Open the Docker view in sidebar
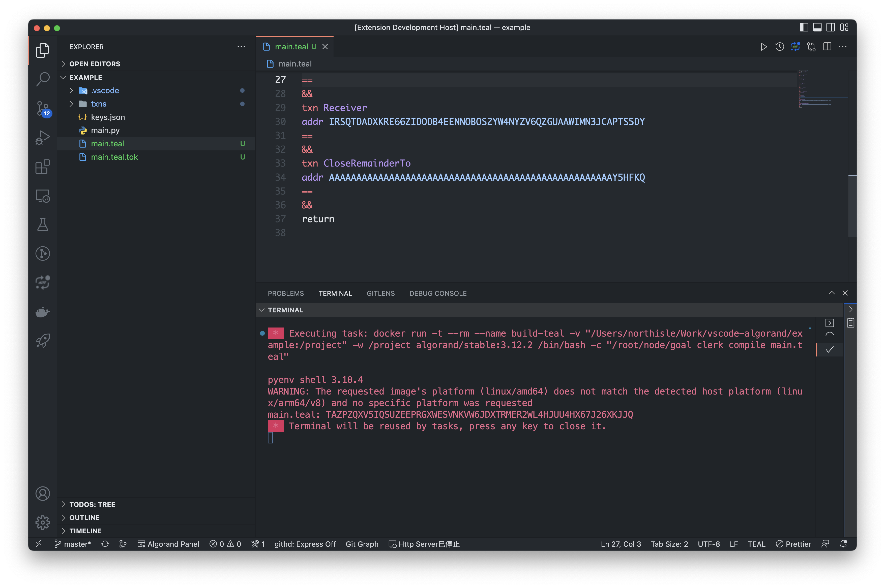The height and width of the screenshot is (588, 885). coord(42,312)
